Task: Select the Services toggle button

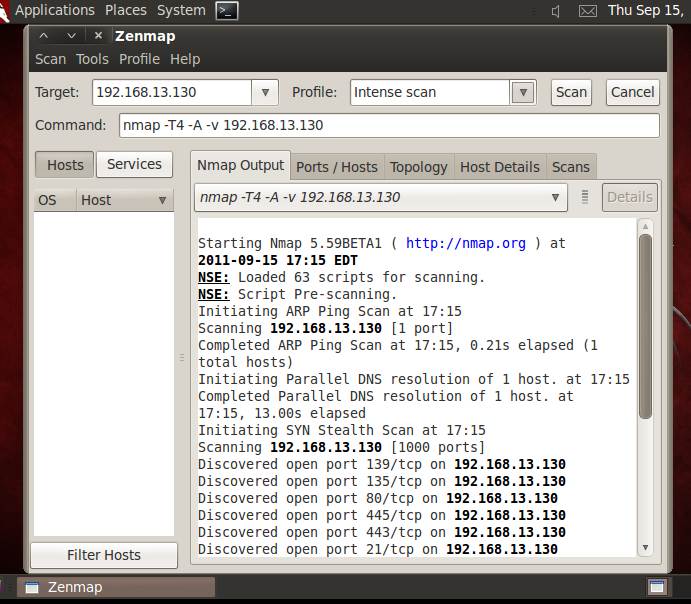Action: 134,164
